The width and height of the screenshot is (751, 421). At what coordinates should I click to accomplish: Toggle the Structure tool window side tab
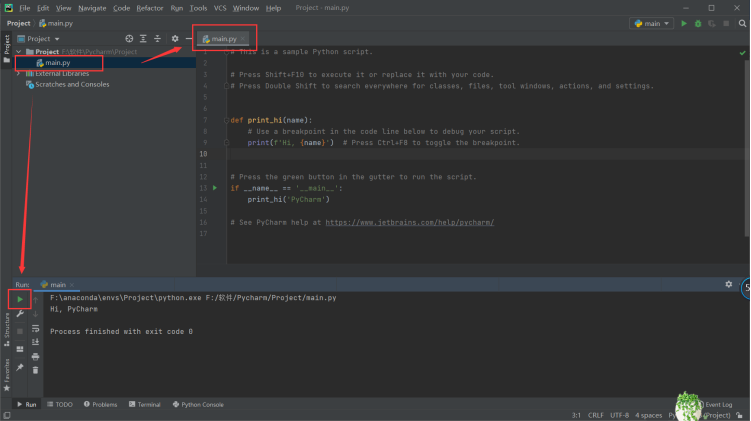click(x=5, y=326)
